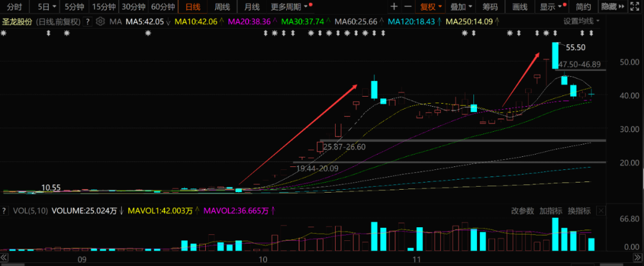Switch to the 周线 weekly tab
644x266 pixels.
tap(222, 7)
